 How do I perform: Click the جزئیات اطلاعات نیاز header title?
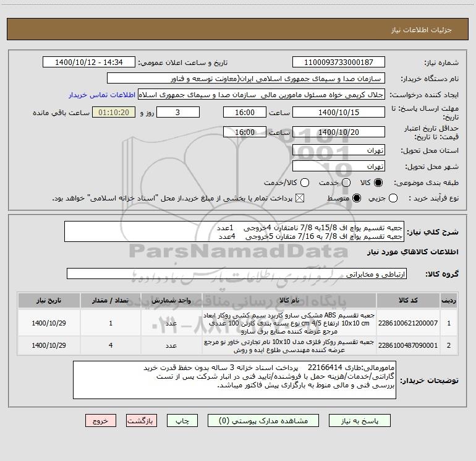click(422, 30)
